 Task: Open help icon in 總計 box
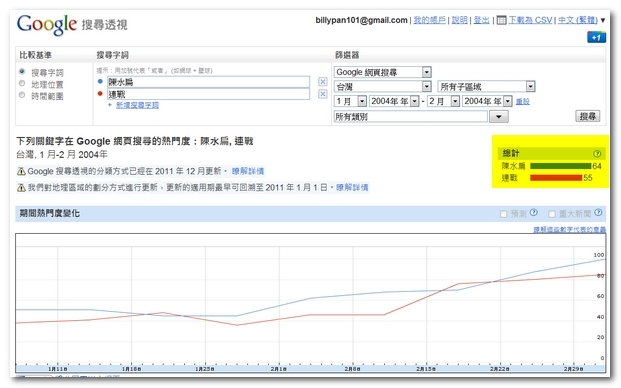[x=597, y=154]
